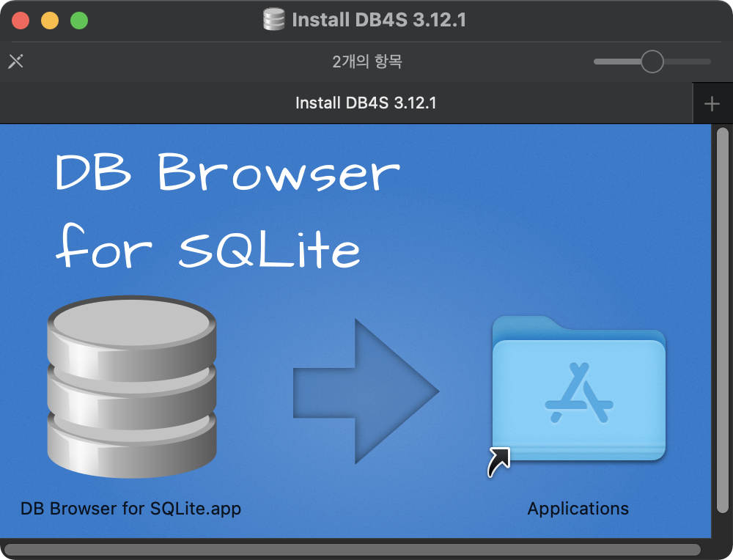Click the database proxy icon in title bar

click(x=274, y=20)
